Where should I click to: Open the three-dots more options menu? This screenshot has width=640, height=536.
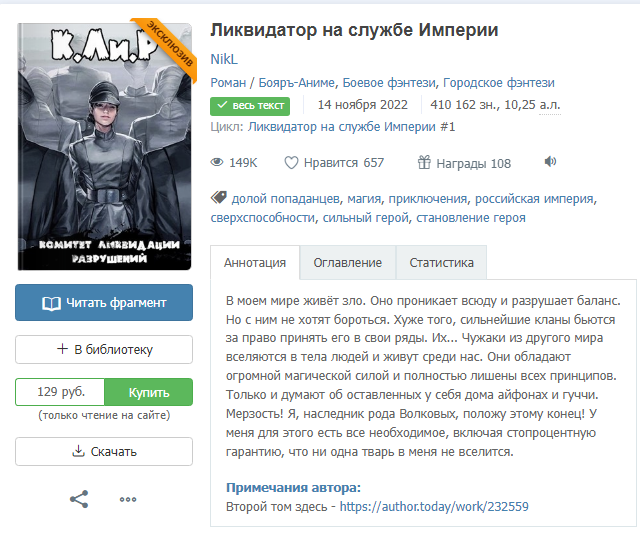click(128, 499)
